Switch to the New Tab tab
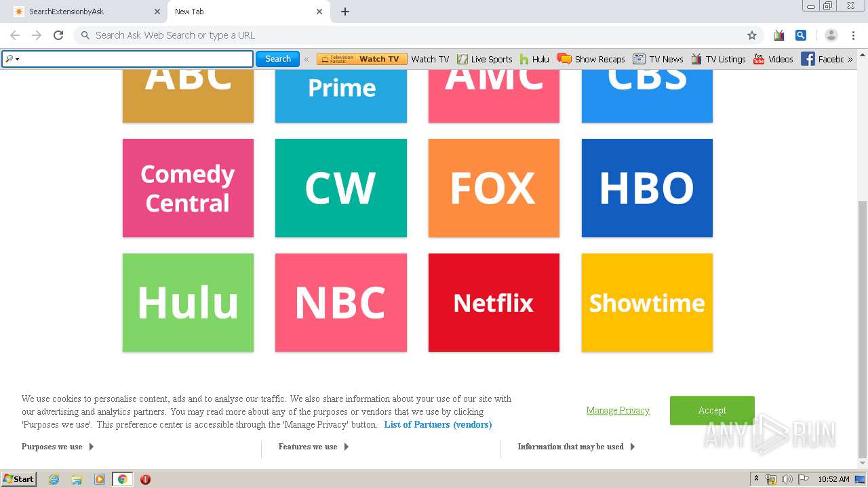The height and width of the screenshot is (488, 868). click(x=248, y=12)
